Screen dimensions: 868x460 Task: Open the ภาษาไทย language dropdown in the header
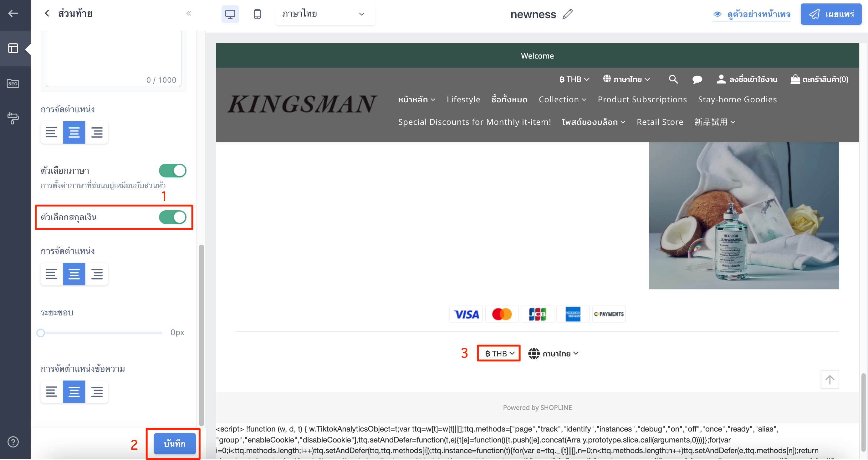pyautogui.click(x=626, y=79)
